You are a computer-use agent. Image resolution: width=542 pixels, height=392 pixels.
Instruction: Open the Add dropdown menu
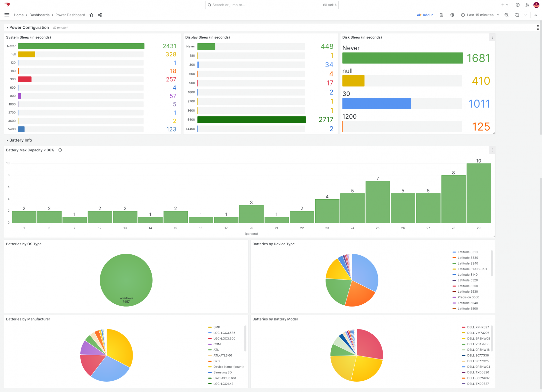(425, 15)
